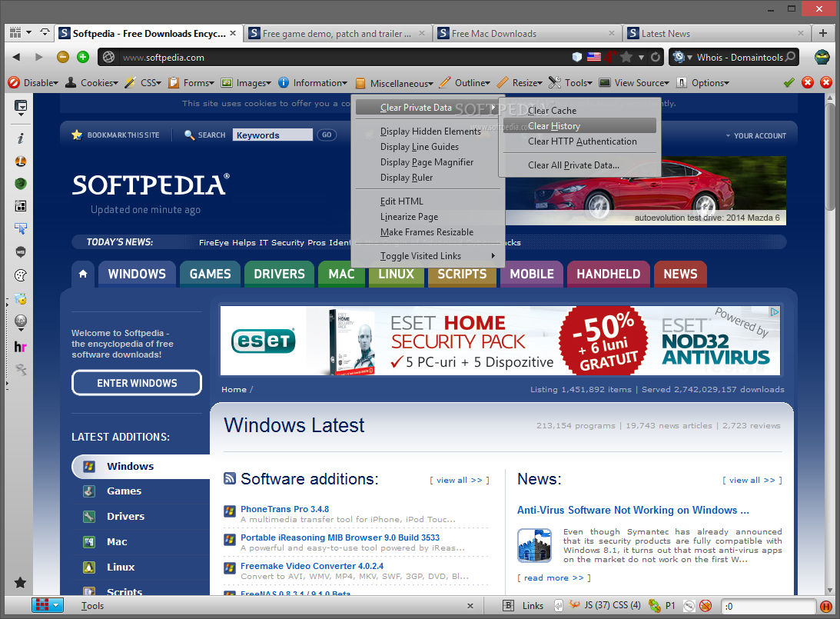Open the DRIVERS category tab
Viewport: 840px width, 619px height.
(279, 274)
